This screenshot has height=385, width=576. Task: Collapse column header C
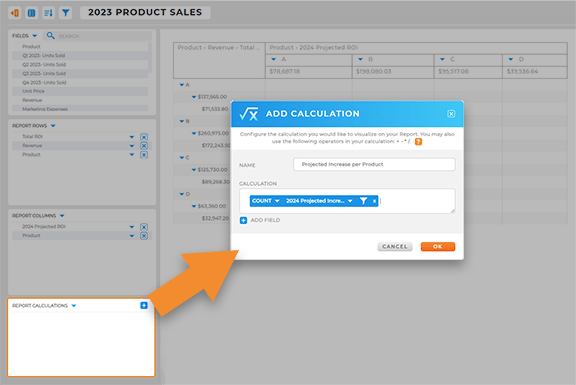point(442,59)
